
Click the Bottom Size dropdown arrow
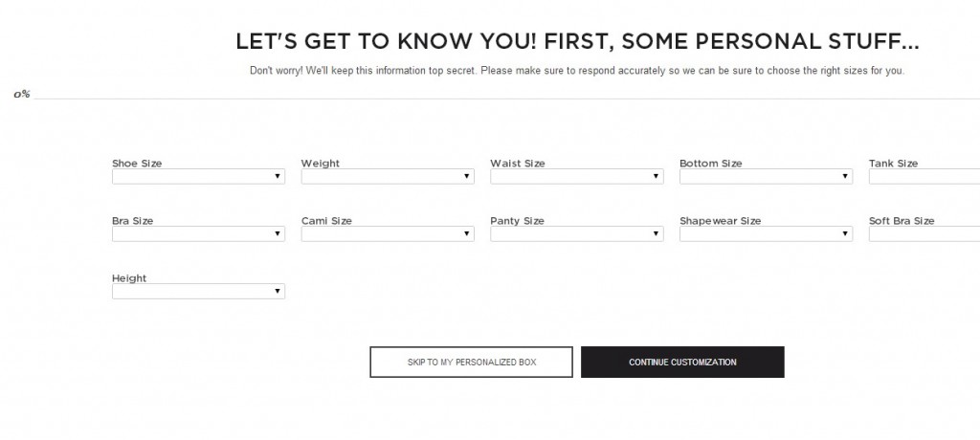846,177
